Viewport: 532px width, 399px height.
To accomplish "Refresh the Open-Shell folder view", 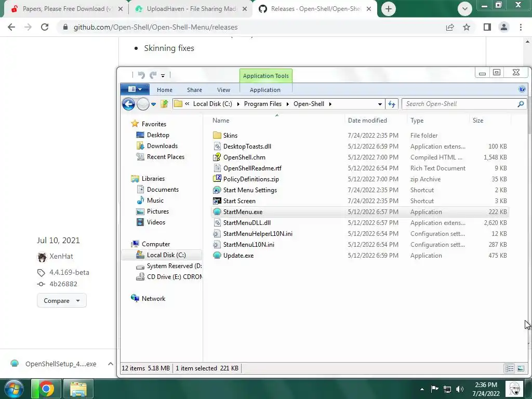I will tap(392, 104).
